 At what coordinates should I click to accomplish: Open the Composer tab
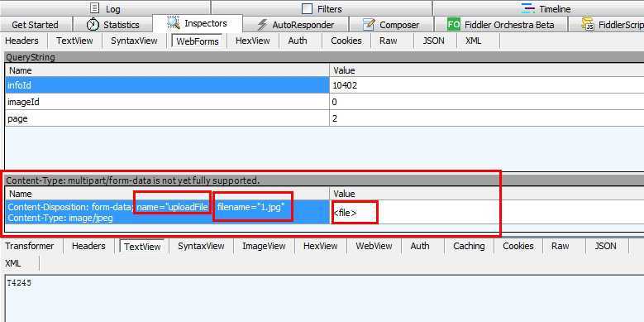coord(391,25)
